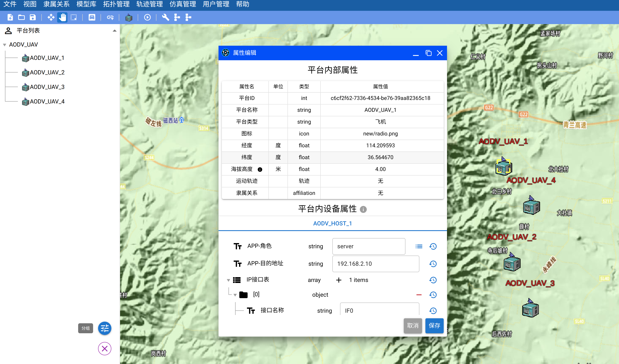Click the car platform toolbar icon
619x364 pixels.
pyautogui.click(x=92, y=17)
